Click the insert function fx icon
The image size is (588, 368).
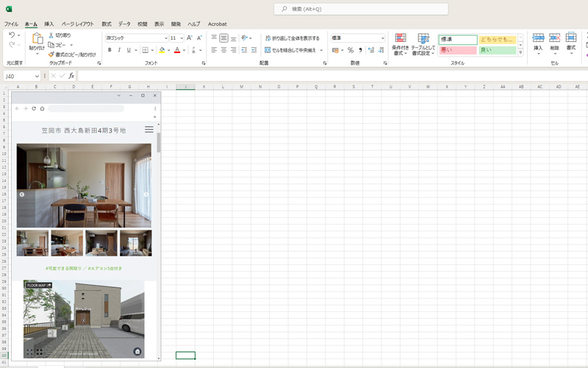pyautogui.click(x=71, y=76)
